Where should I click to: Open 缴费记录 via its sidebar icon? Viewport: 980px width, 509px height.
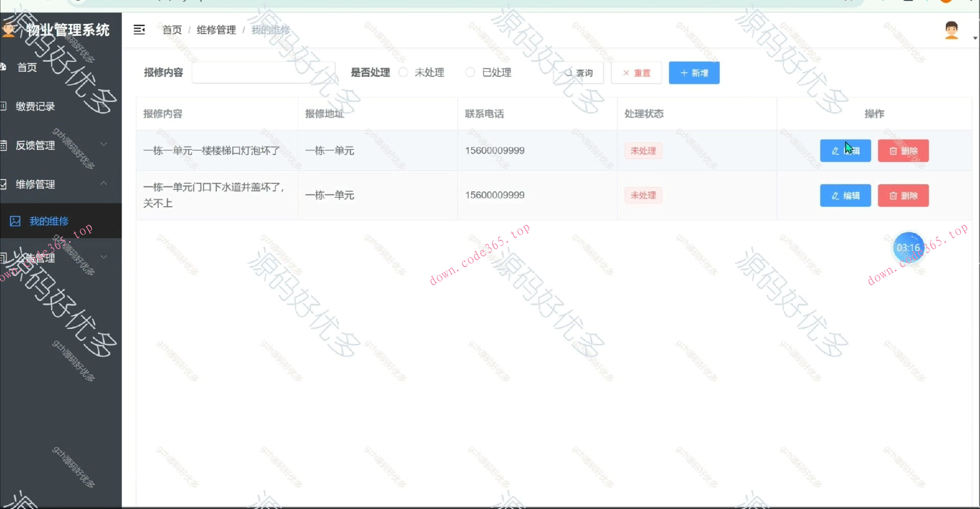coord(3,106)
